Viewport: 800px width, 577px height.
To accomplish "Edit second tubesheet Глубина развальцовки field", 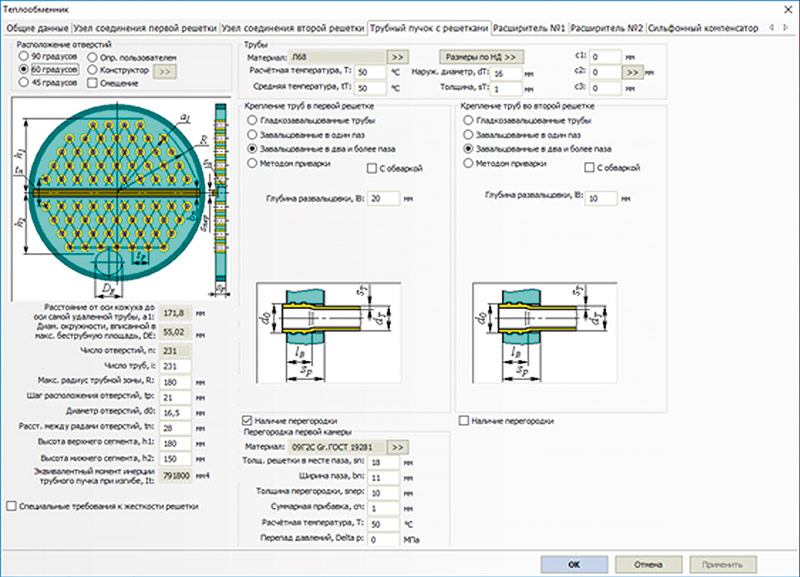I will tap(601, 198).
